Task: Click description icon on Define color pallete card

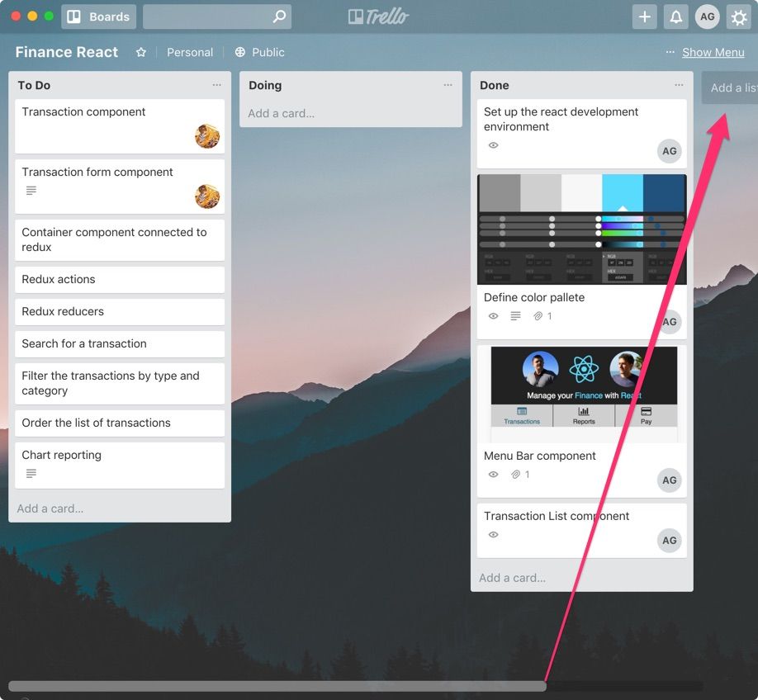Action: point(516,316)
